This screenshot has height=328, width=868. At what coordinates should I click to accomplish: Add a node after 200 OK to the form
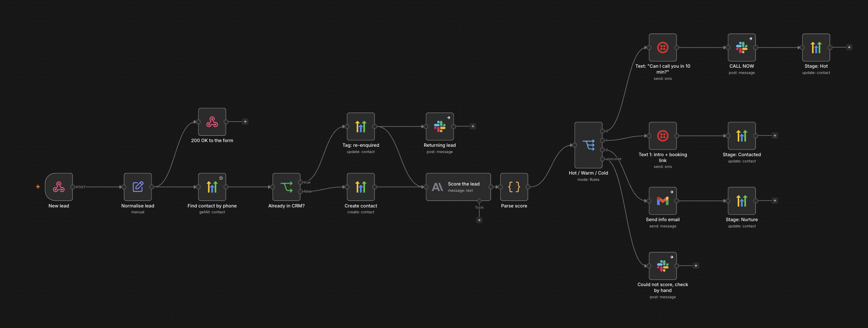pos(245,122)
